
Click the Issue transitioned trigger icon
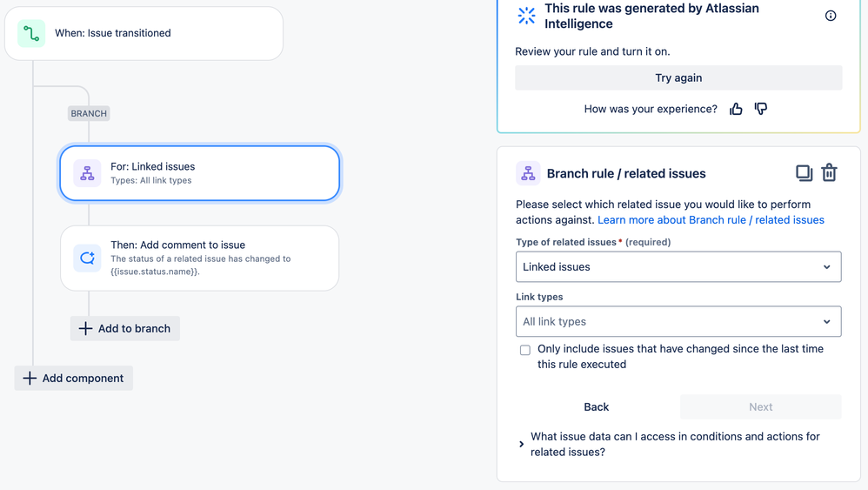(x=31, y=33)
